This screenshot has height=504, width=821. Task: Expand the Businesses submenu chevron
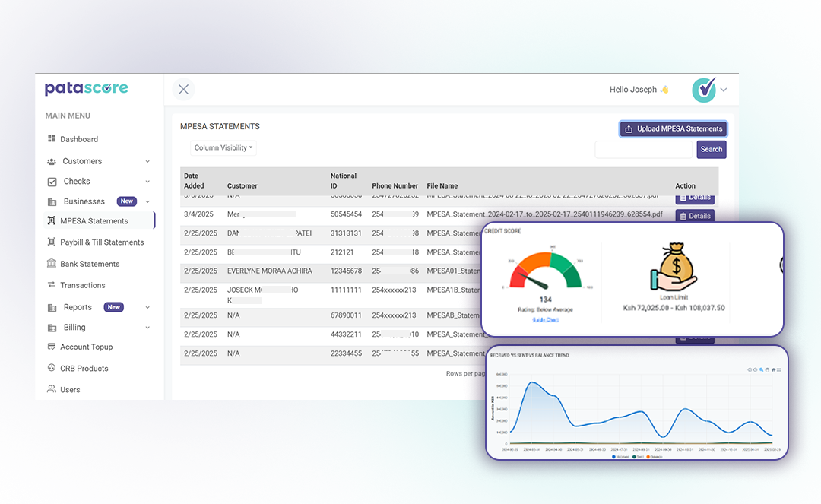pos(147,201)
